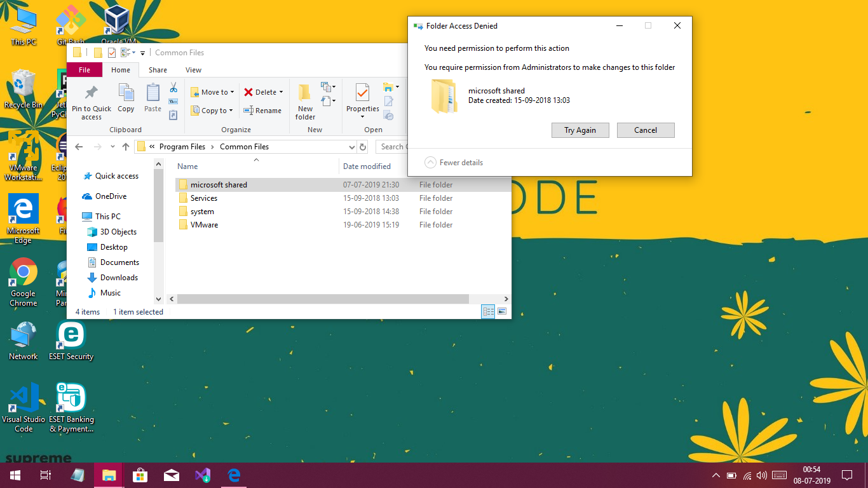Click the Copy path icon

click(x=173, y=102)
